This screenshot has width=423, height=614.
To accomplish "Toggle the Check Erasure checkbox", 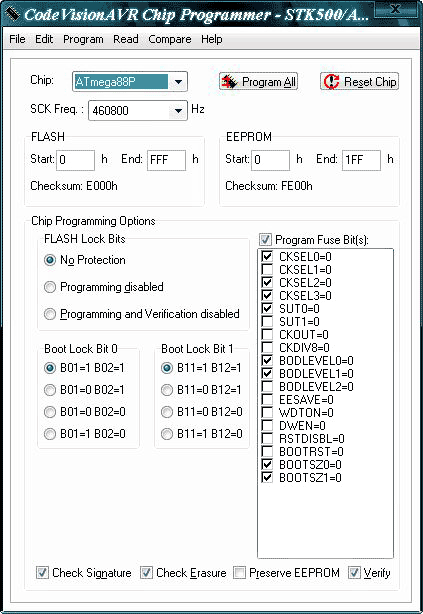I will click(x=146, y=572).
